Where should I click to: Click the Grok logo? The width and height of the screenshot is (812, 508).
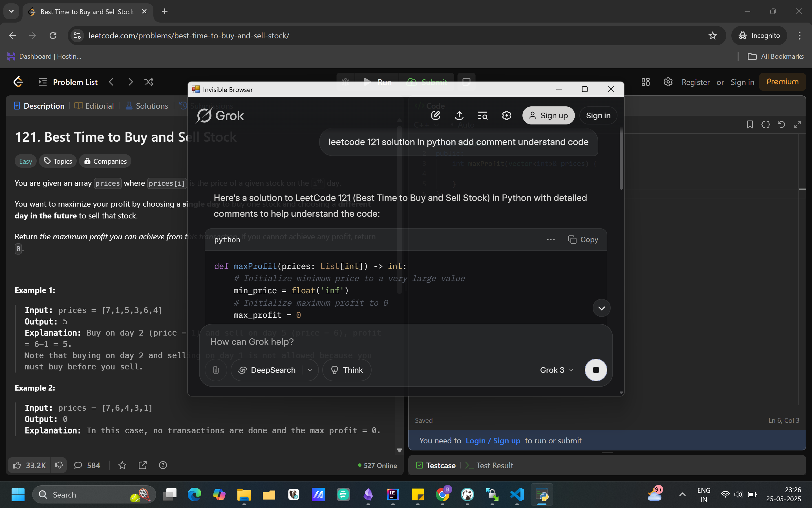pos(220,116)
